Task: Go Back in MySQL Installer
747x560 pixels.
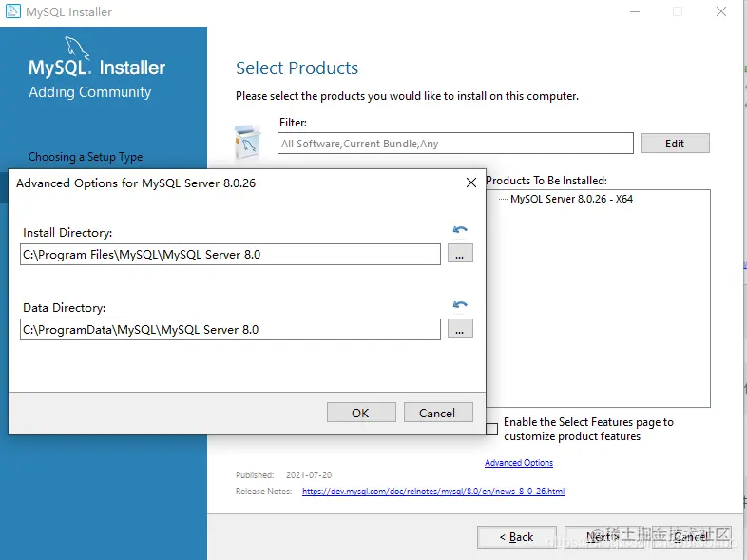Action: pos(516,537)
